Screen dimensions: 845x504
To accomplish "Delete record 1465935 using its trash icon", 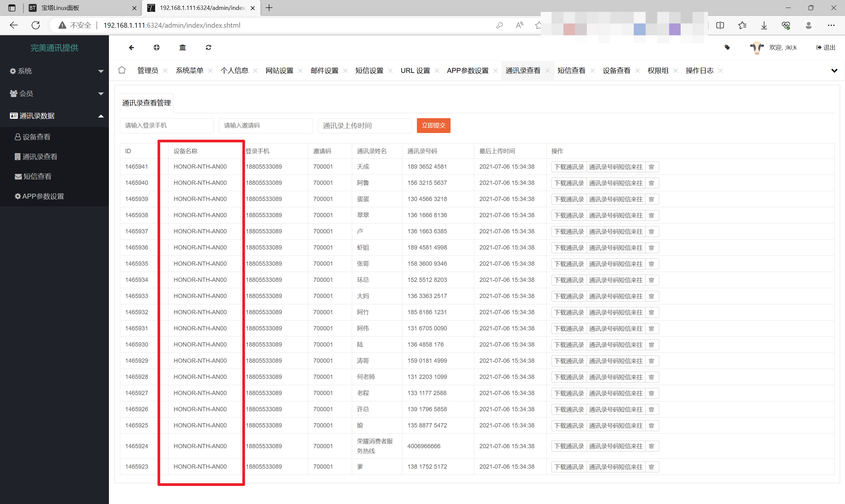I will coord(652,264).
